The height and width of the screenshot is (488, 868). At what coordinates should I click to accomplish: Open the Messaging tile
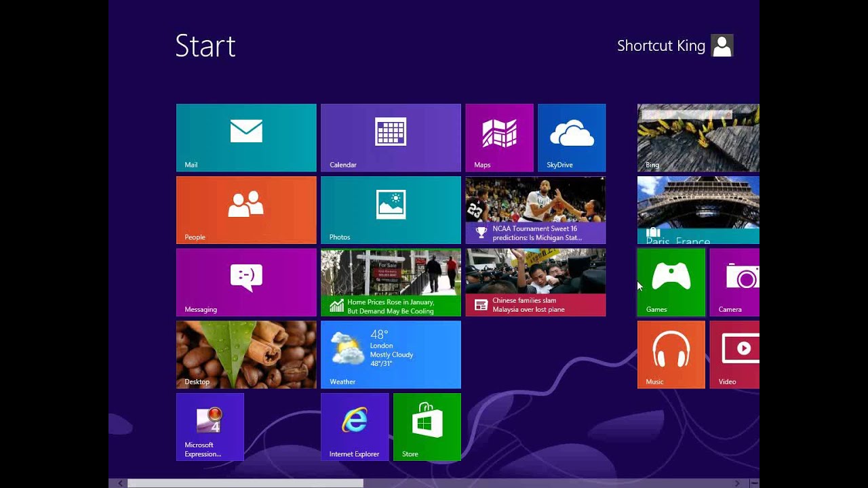pyautogui.click(x=246, y=283)
